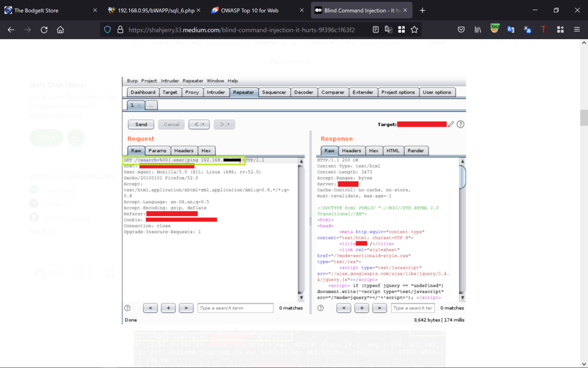Click the text Upgrade-Insecure-Requests: 1
Screen dimensions: 588x368
click(x=162, y=232)
